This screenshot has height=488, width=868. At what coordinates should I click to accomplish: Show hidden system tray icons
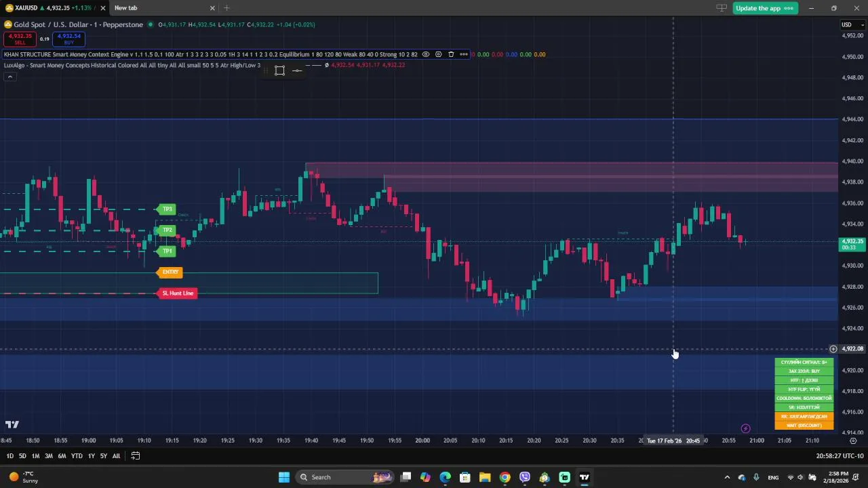[727, 477]
